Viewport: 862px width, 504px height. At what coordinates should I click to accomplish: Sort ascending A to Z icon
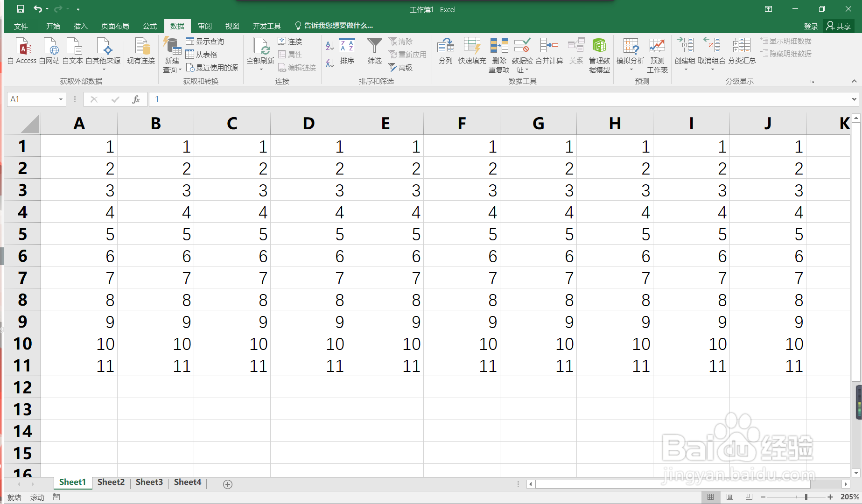pos(330,45)
